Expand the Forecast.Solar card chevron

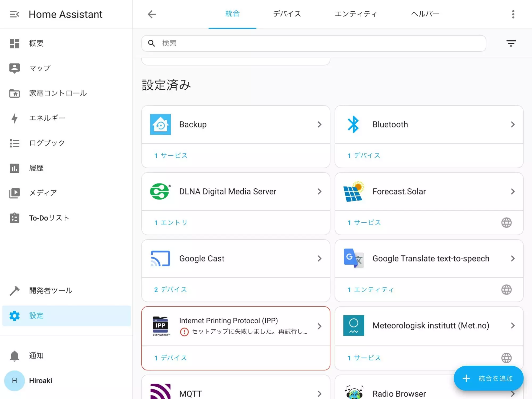[x=513, y=192]
